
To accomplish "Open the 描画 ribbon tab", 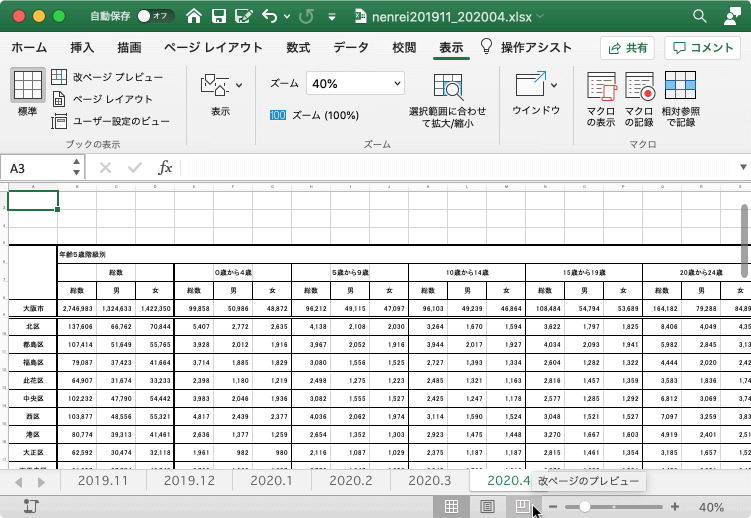I will (x=129, y=47).
